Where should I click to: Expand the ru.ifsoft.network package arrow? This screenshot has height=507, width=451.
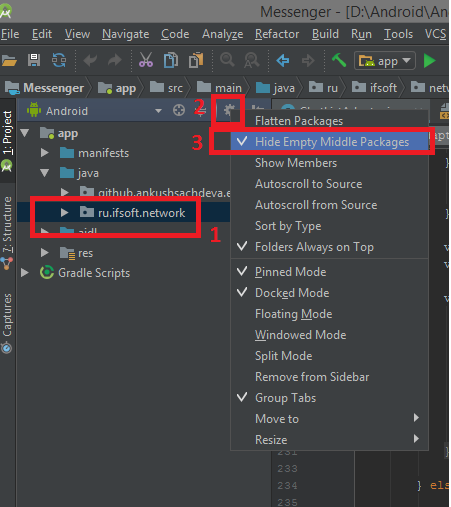65,213
